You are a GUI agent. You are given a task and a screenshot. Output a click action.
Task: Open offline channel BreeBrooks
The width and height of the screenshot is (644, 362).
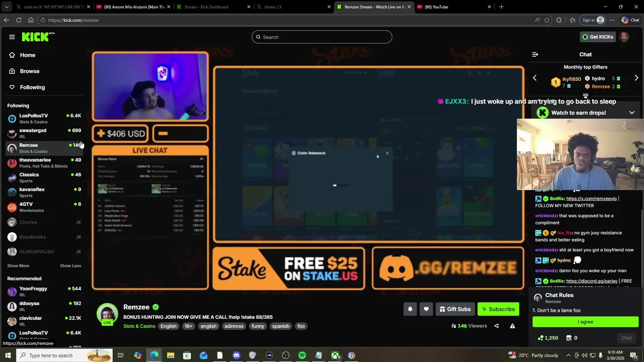click(44, 237)
